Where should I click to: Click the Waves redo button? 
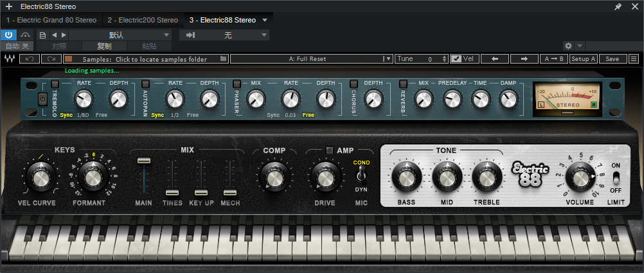click(51, 58)
